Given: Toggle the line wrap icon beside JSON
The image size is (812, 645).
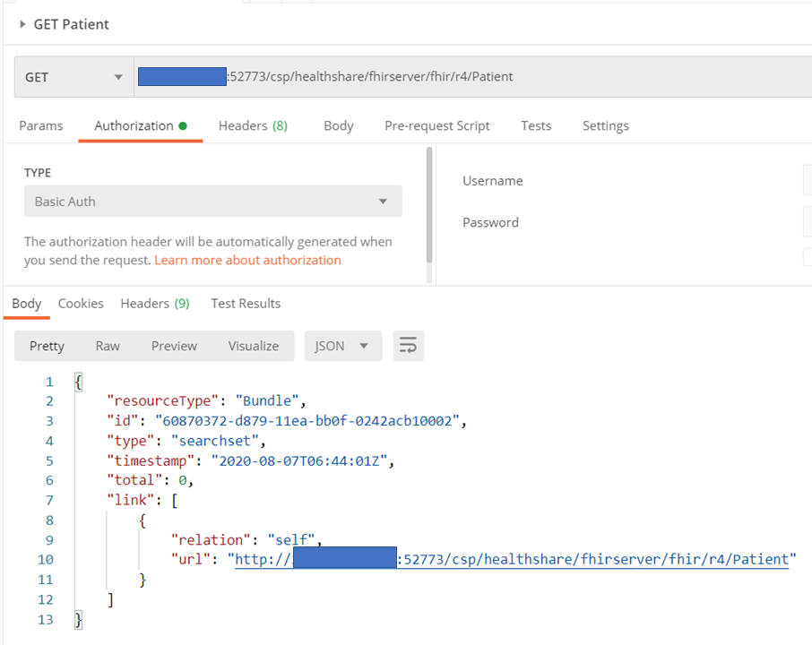Looking at the screenshot, I should [x=408, y=346].
